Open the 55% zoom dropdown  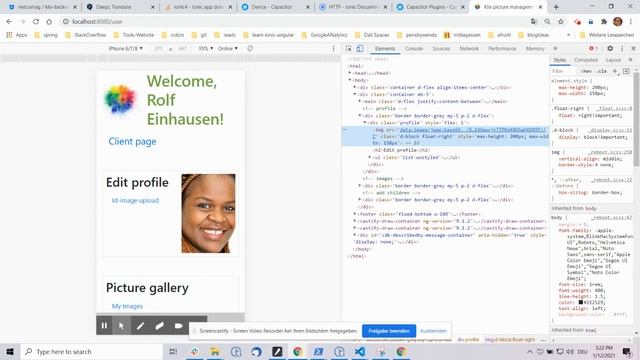[206, 49]
